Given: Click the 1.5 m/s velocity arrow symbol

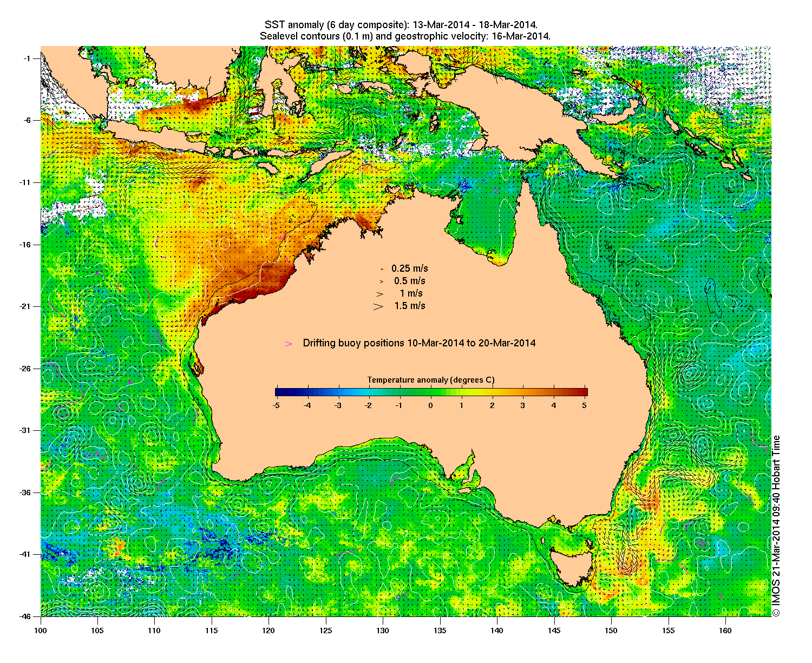Looking at the screenshot, I should [379, 306].
